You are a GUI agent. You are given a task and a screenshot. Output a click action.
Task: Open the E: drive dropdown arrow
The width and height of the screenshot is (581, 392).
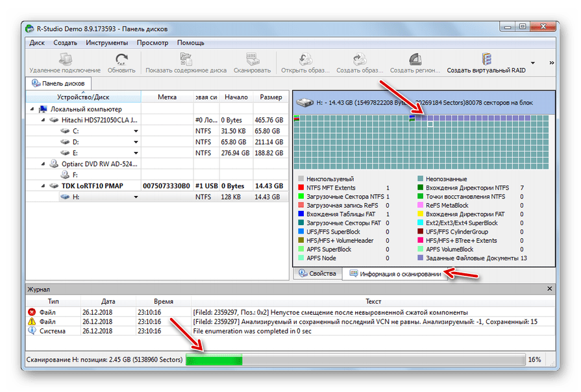pyautogui.click(x=136, y=153)
